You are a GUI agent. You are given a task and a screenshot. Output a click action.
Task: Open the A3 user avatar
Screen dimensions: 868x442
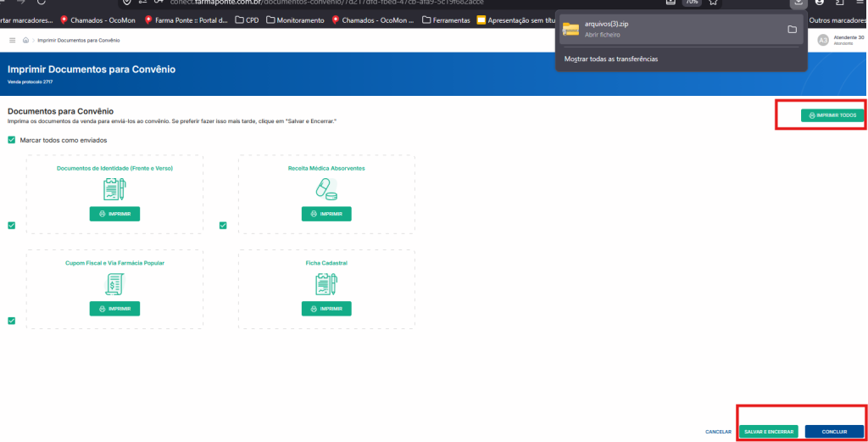pyautogui.click(x=823, y=40)
